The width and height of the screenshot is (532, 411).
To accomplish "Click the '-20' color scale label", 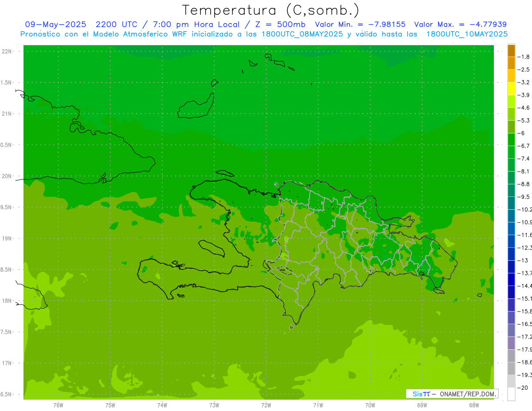I will click(x=523, y=388).
